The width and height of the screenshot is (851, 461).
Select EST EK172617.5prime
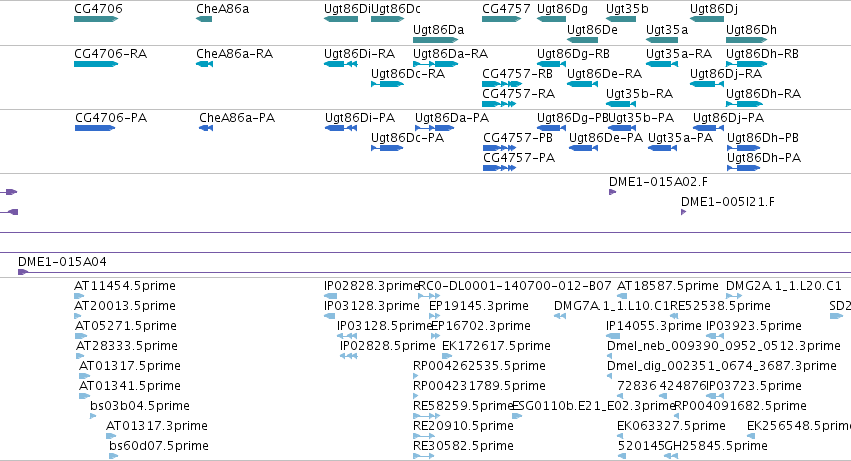(447, 356)
